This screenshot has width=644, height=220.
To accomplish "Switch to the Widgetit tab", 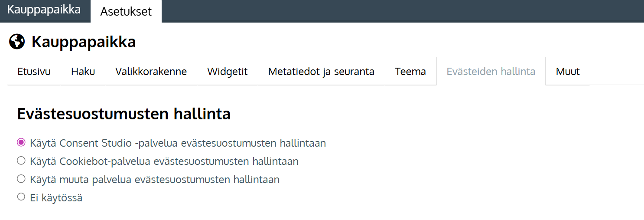I will 227,72.
